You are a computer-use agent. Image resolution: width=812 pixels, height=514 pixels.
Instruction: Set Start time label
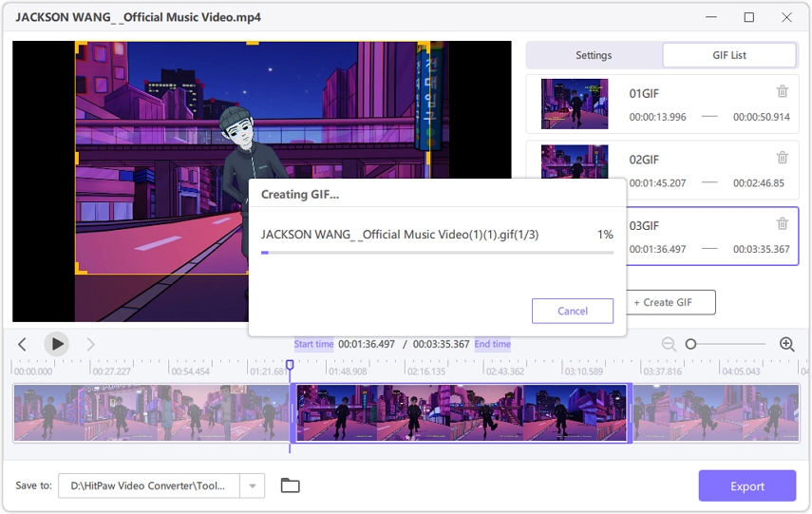(x=313, y=344)
